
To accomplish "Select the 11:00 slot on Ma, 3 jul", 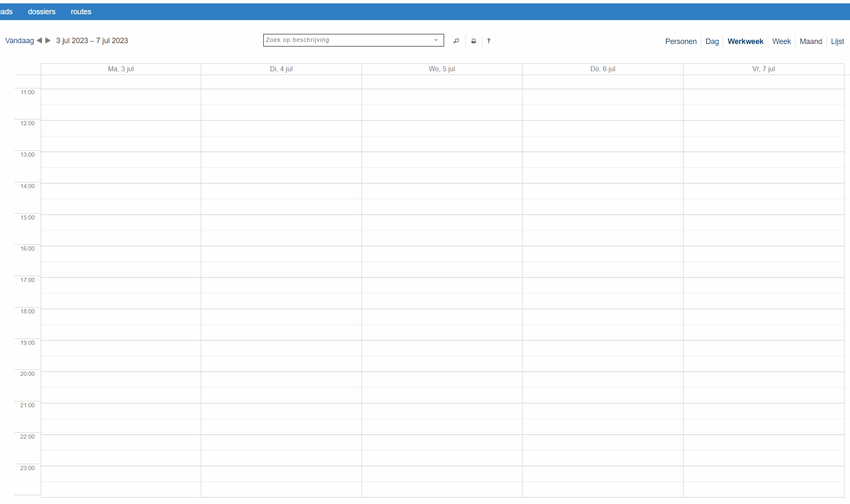I will 121,97.
